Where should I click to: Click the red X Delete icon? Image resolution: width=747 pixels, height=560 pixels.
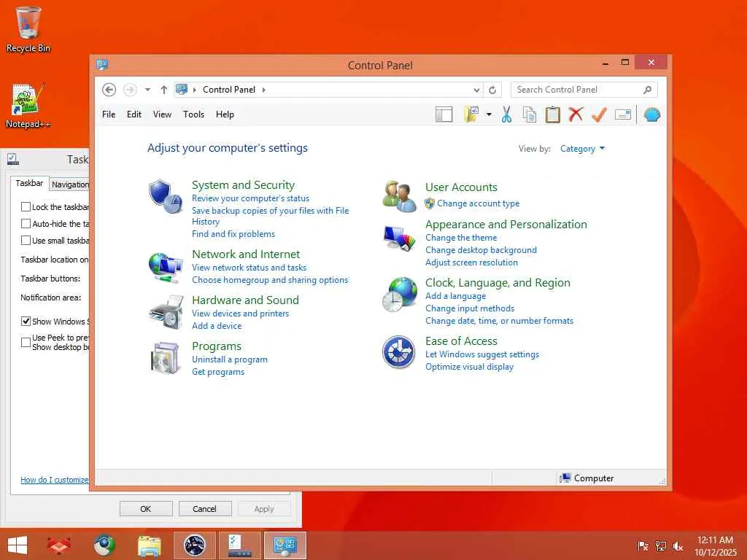point(576,114)
